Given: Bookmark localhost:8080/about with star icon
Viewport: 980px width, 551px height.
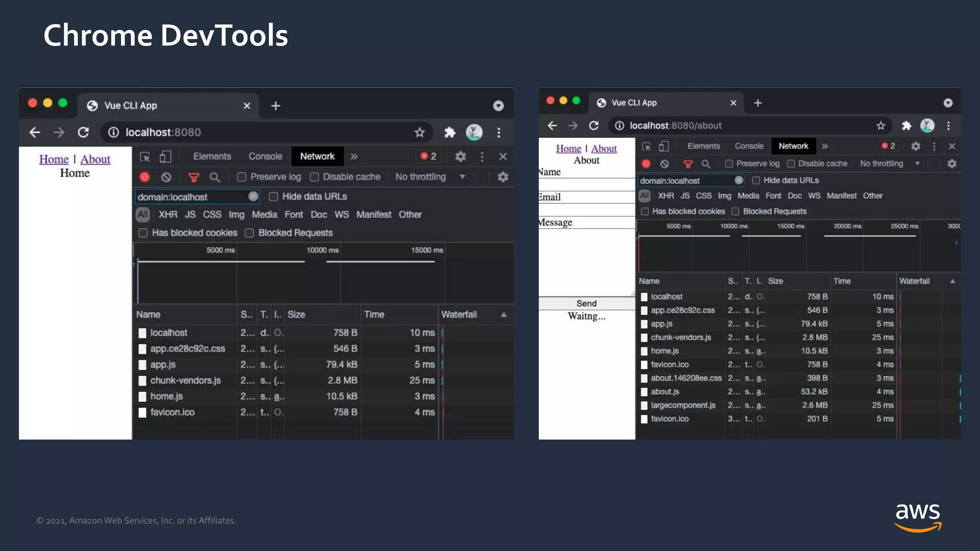Looking at the screenshot, I should point(880,125).
